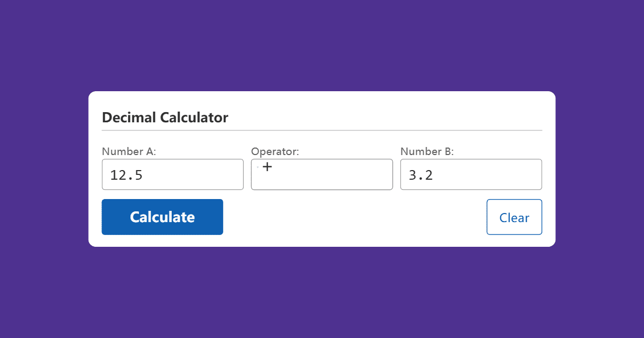Viewport: 644px width, 338px height.
Task: Click the Decimal Calculator heading
Action: (165, 117)
